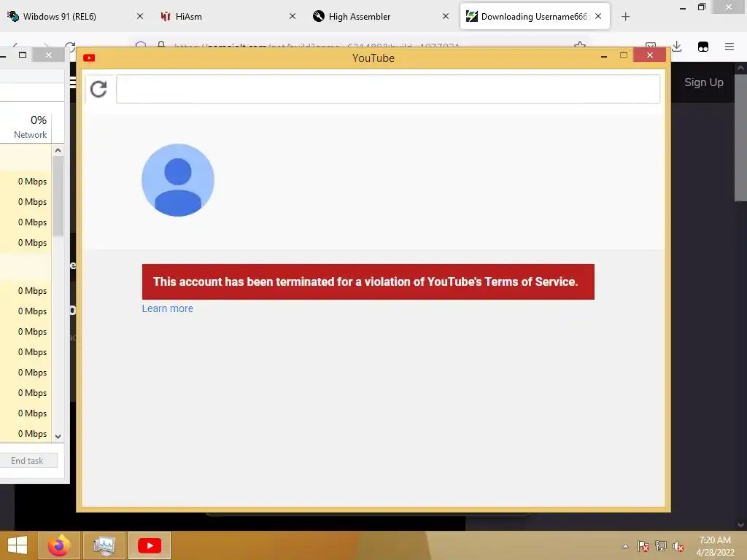Open the network tray icon
Viewport: 747px width, 560px height.
[661, 546]
